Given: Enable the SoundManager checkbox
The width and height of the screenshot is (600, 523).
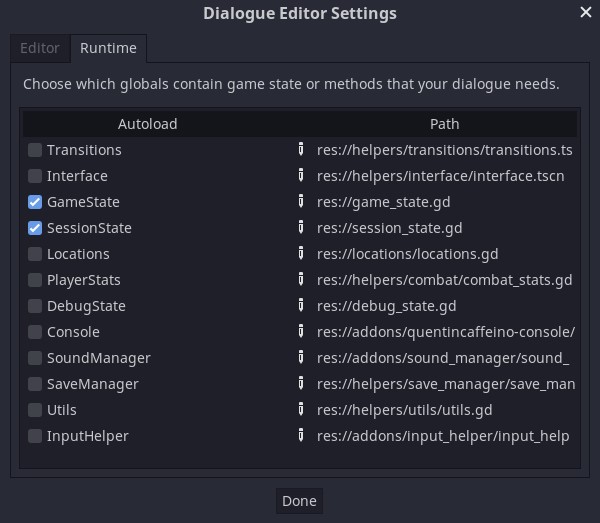Looking at the screenshot, I should point(35,358).
